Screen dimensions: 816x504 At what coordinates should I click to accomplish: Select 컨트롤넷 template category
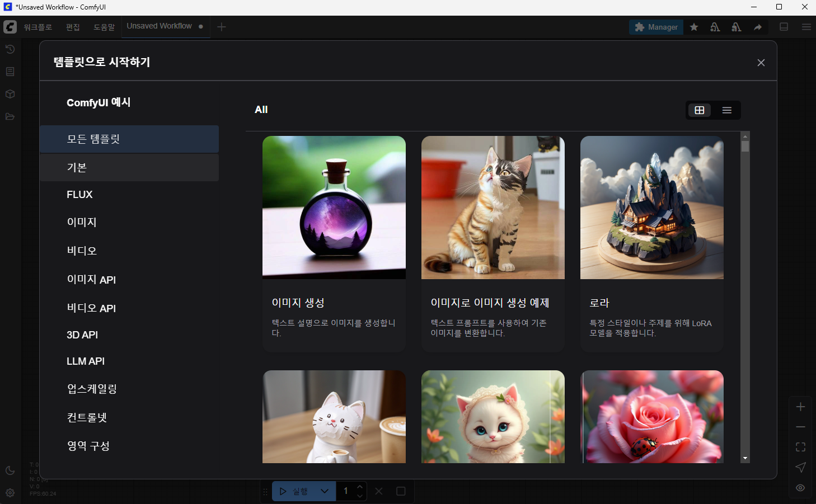[129, 417]
